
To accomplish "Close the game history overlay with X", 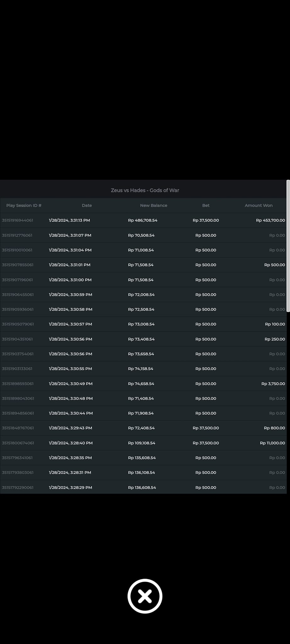I will (x=145, y=596).
